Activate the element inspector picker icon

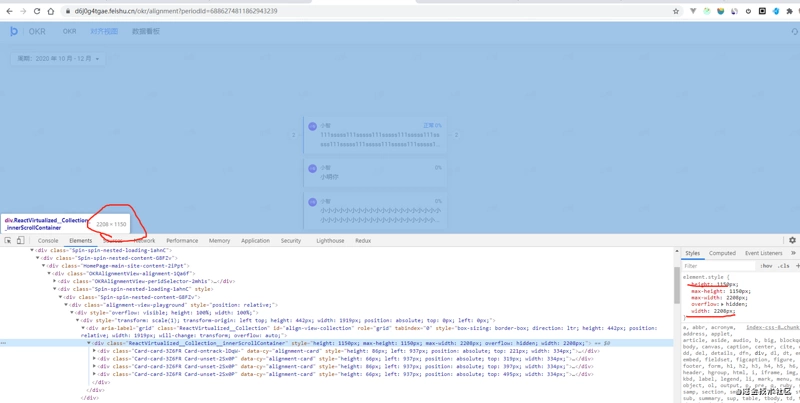[8, 240]
